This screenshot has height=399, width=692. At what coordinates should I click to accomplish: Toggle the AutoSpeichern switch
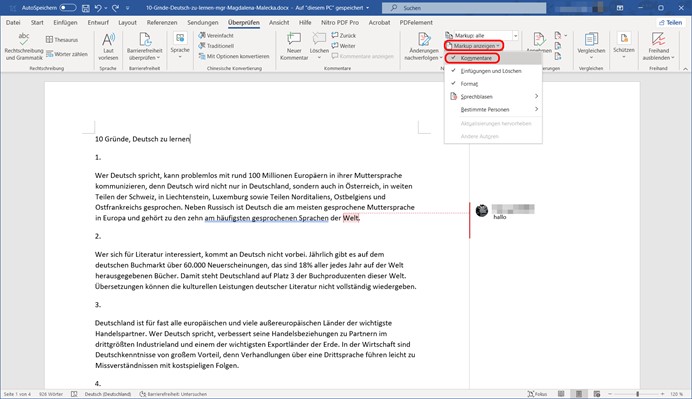click(x=68, y=8)
